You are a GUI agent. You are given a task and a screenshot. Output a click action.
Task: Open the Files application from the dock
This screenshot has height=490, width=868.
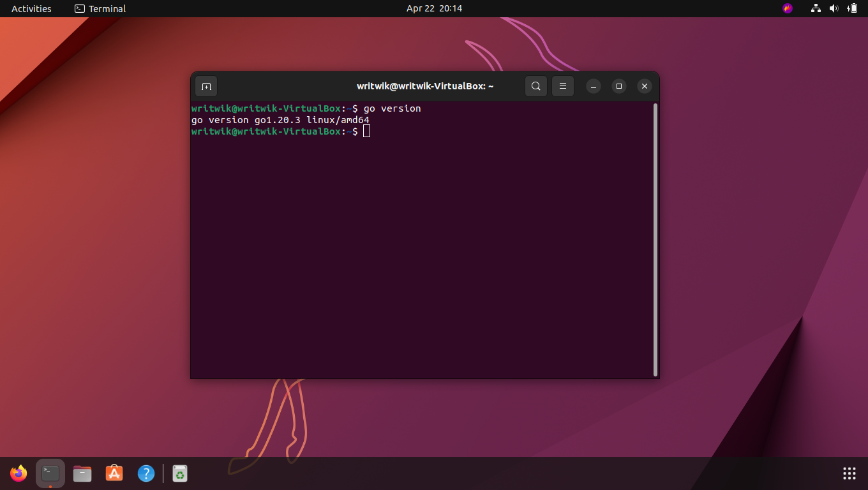(82, 473)
